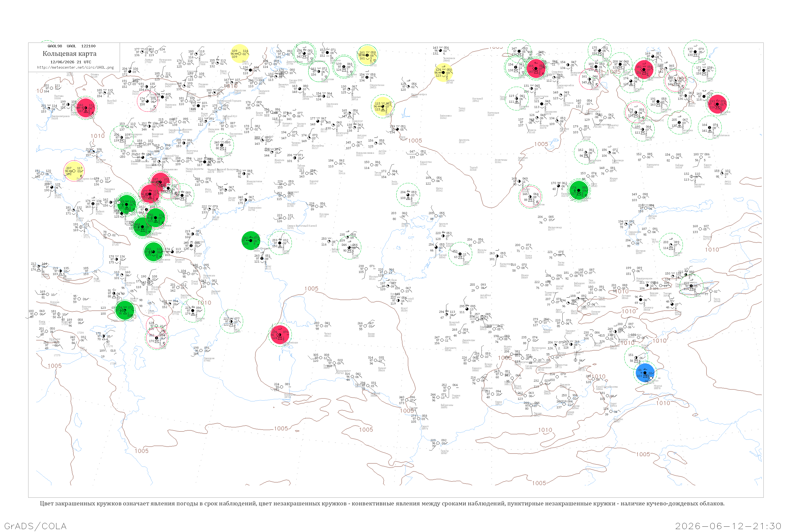
Task: Open the meteocenter.net UAOL.png URL
Action: coord(75,67)
